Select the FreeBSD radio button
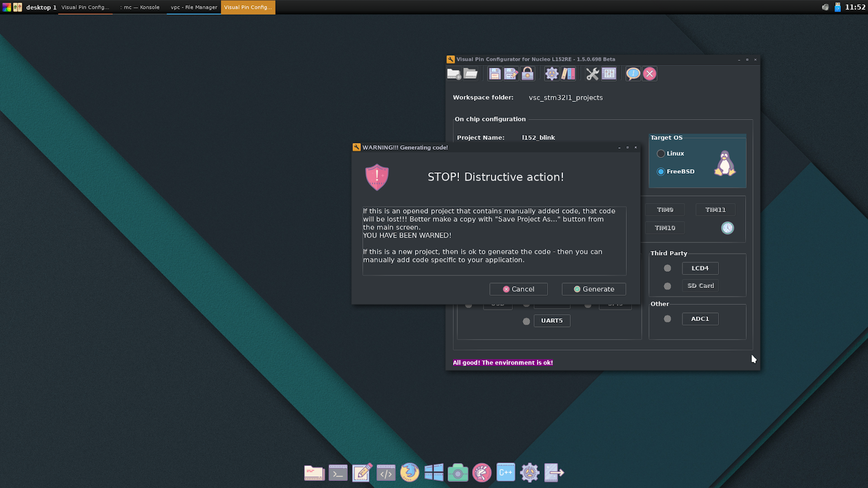The width and height of the screenshot is (868, 488). [661, 171]
